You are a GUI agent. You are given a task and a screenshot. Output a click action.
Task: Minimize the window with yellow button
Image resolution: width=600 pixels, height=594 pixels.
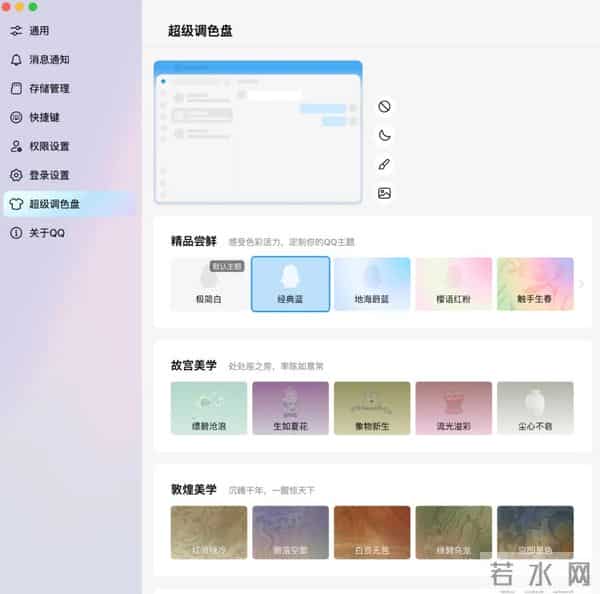pos(20,7)
